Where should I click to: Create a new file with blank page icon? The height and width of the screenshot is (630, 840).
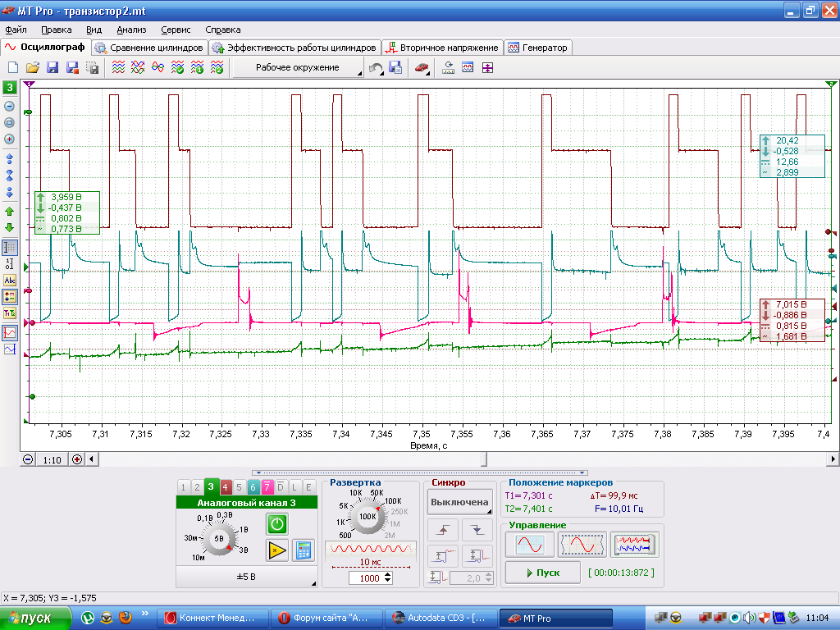(13, 67)
